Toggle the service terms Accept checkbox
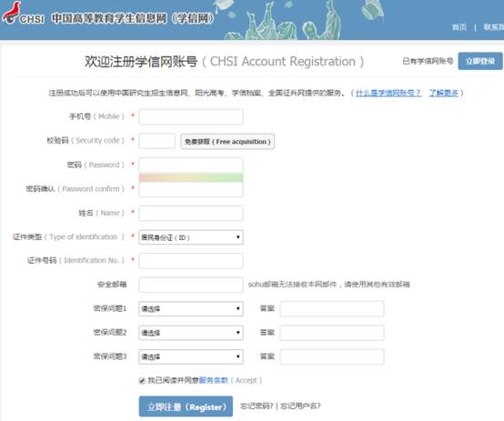This screenshot has height=421, width=504. (x=142, y=381)
